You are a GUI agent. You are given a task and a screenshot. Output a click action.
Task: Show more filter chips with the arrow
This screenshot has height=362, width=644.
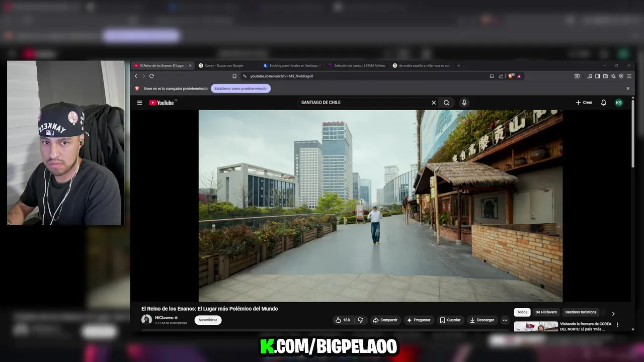click(613, 313)
